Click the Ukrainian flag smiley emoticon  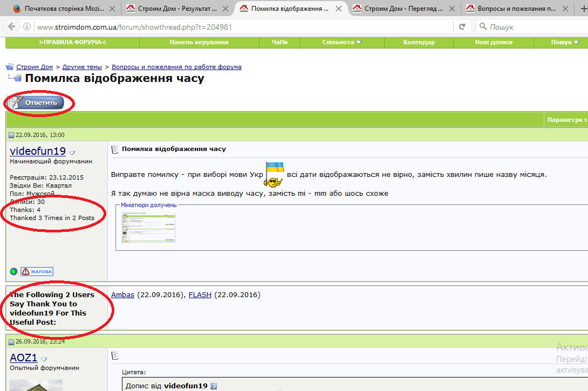pos(274,175)
